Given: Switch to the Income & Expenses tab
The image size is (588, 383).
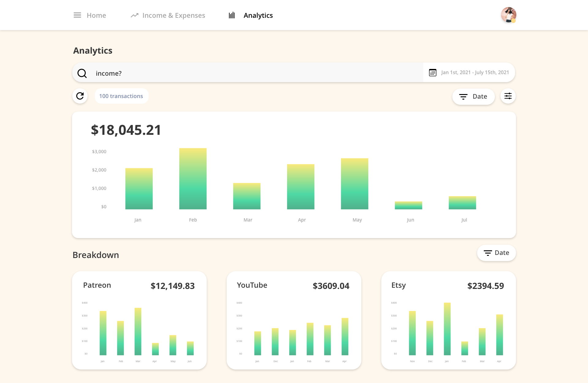Looking at the screenshot, I should click(174, 15).
